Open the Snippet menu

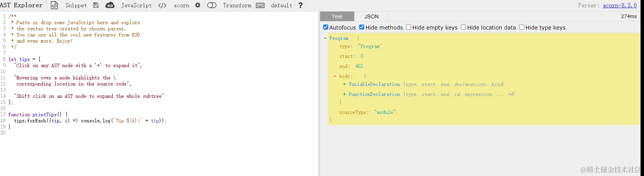pos(76,5)
